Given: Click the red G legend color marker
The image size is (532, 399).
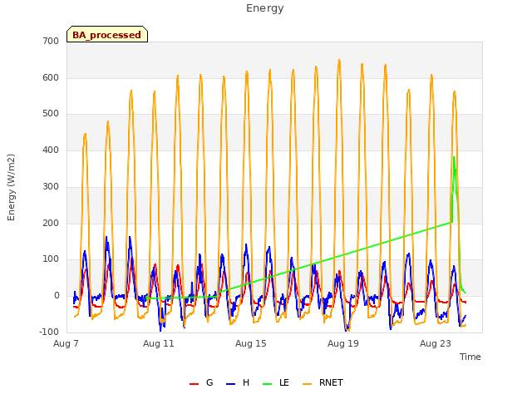Looking at the screenshot, I should [x=194, y=384].
